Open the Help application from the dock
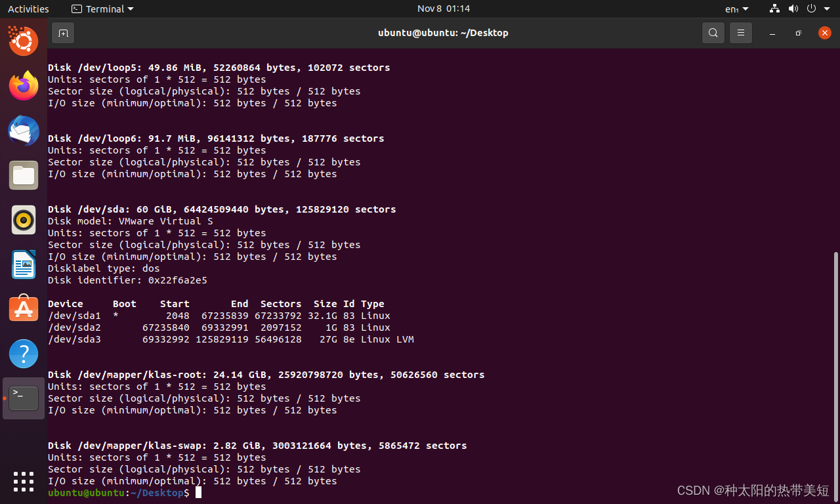 pyautogui.click(x=24, y=353)
